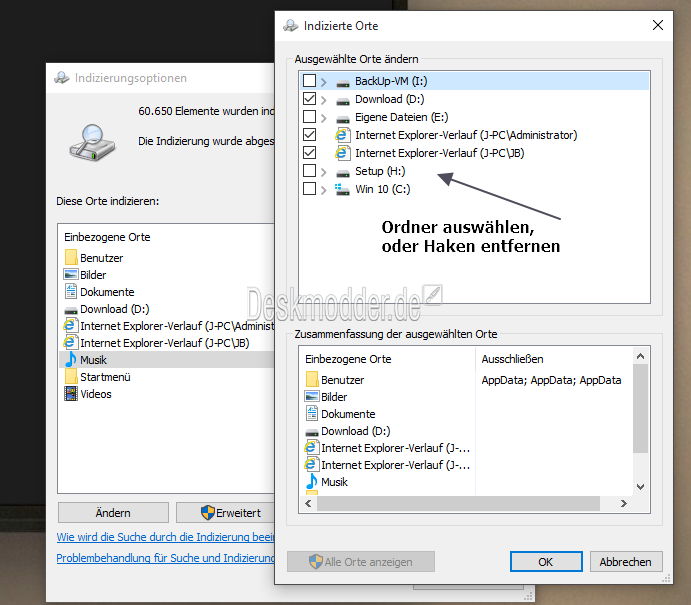Click the Alle Orte anzeigen button

coord(360,561)
